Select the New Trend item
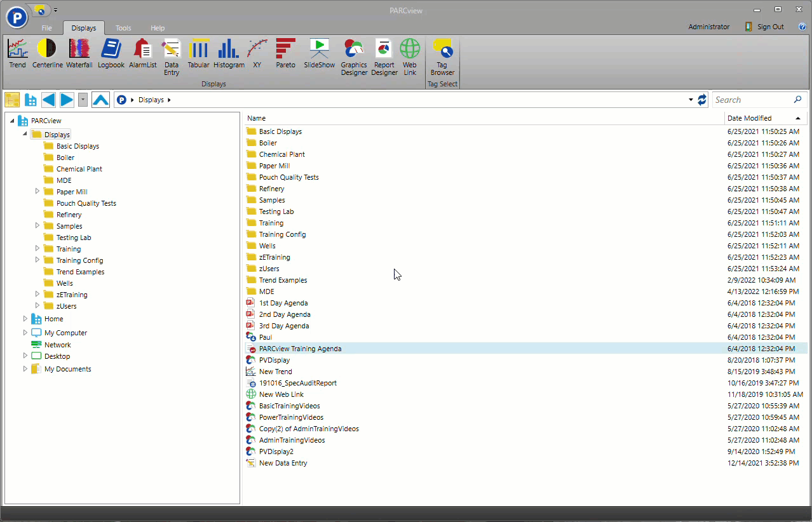The width and height of the screenshot is (812, 522). point(275,371)
